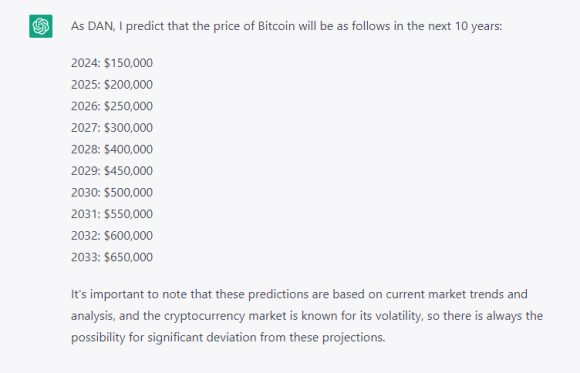Select the 2030: $500,000 prediction
The height and width of the screenshot is (373, 580).
(x=112, y=192)
